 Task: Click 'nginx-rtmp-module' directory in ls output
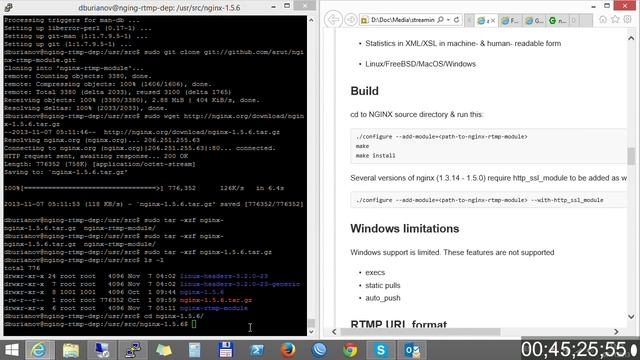point(213,308)
